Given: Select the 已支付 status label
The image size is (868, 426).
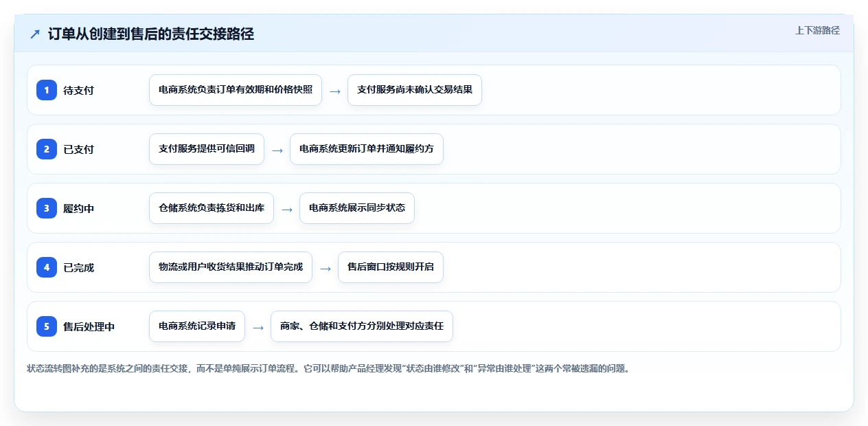Looking at the screenshot, I should click(78, 149).
